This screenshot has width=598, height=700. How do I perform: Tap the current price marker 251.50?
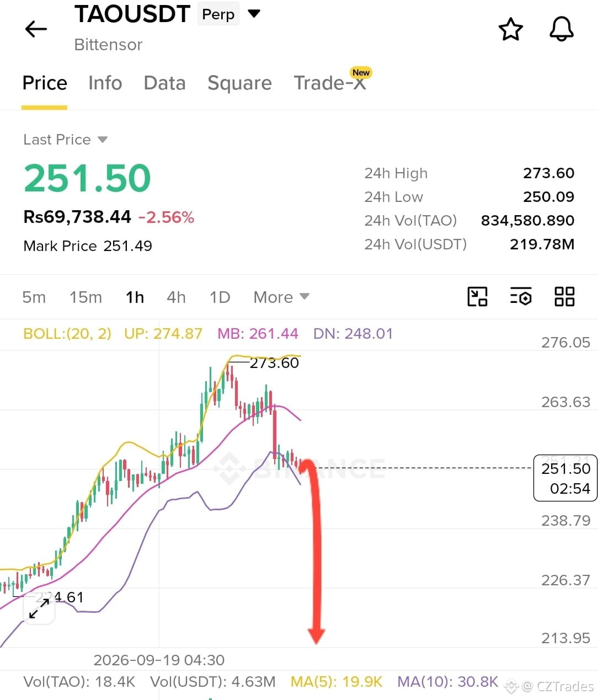tap(565, 478)
